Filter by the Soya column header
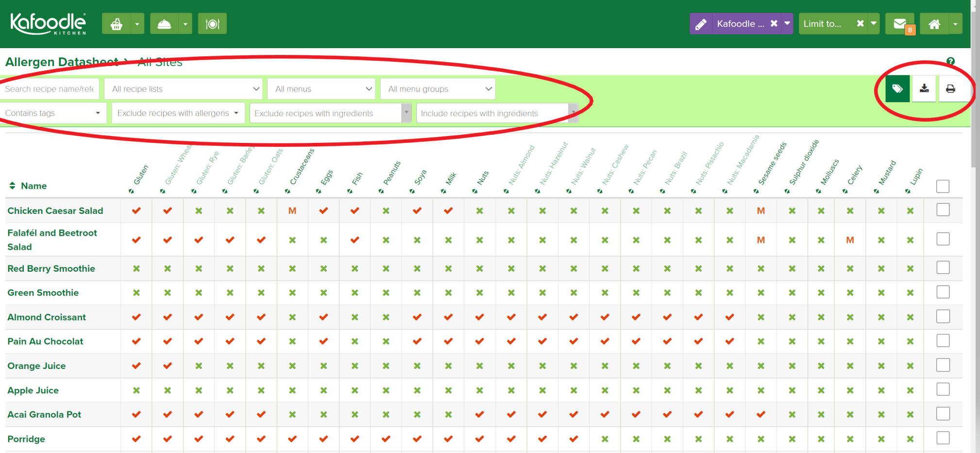 pyautogui.click(x=420, y=178)
